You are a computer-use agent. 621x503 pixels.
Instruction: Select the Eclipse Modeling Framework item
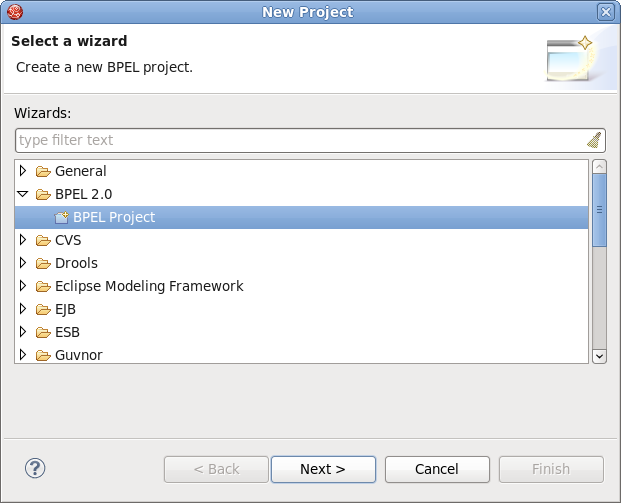pos(149,286)
